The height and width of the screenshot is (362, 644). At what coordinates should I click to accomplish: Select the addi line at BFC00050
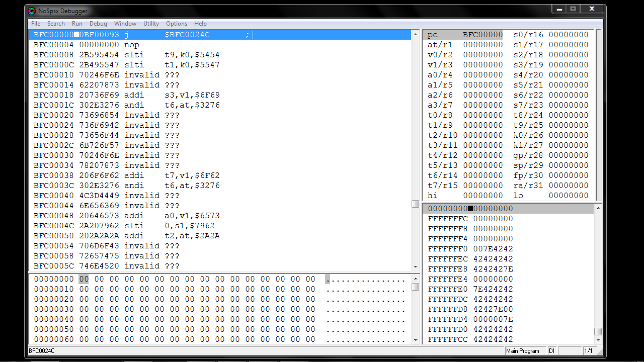click(219, 236)
